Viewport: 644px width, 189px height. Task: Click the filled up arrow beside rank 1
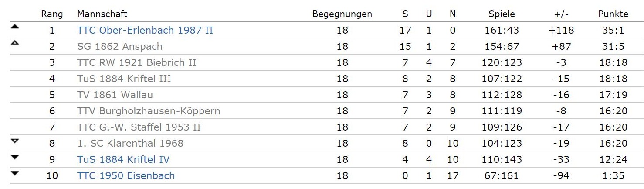(x=15, y=27)
